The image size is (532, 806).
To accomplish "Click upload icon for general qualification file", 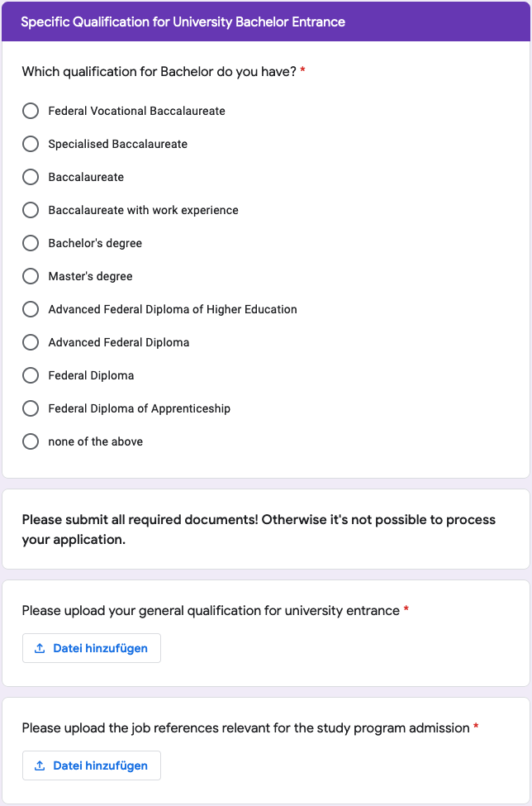I will [x=40, y=649].
